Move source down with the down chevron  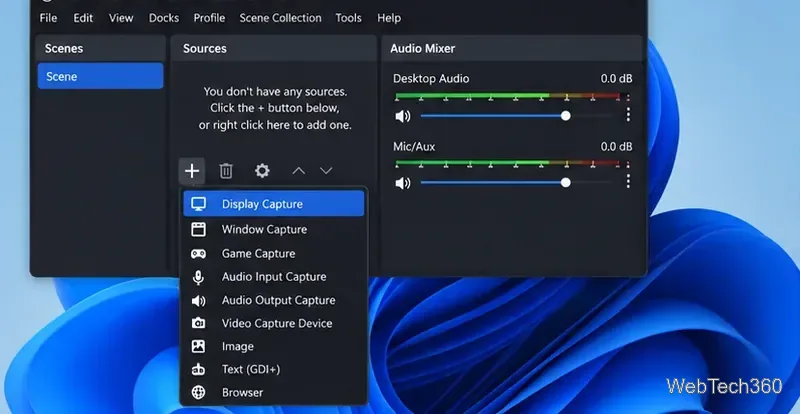[326, 171]
